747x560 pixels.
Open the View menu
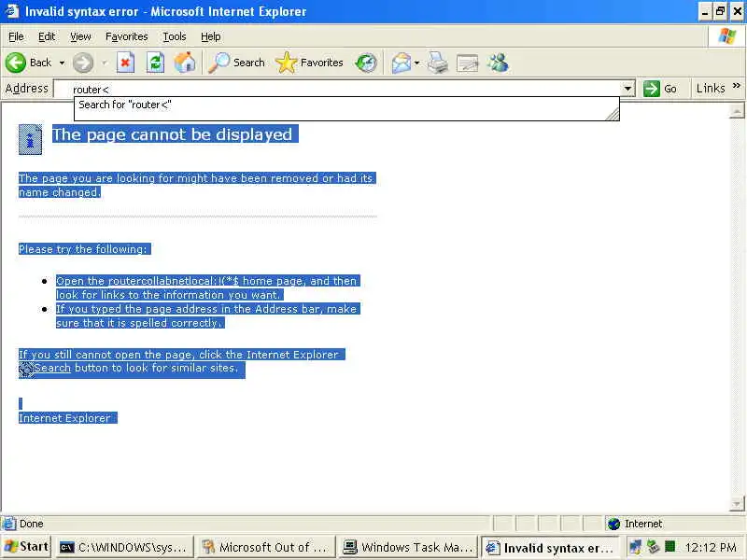[x=80, y=36]
